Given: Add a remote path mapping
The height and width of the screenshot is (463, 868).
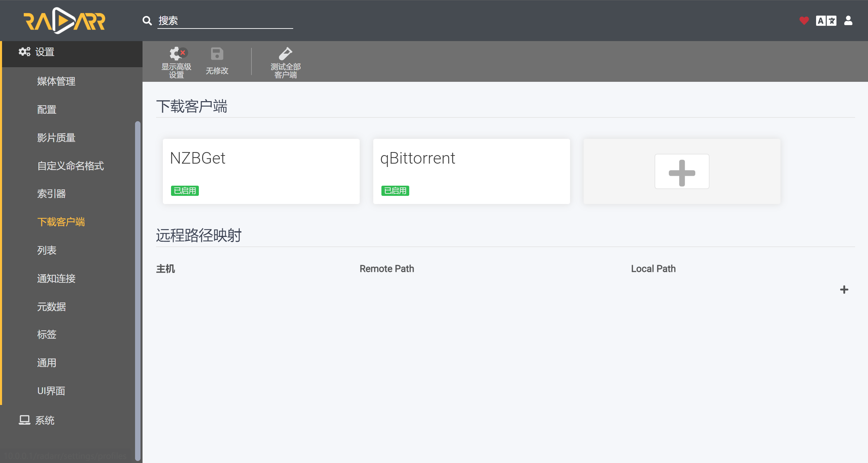Looking at the screenshot, I should [844, 289].
